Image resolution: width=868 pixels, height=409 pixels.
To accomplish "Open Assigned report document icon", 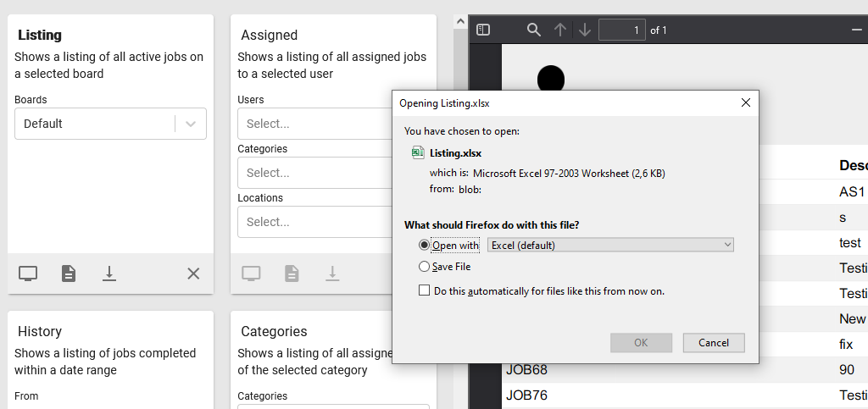I will [292, 274].
